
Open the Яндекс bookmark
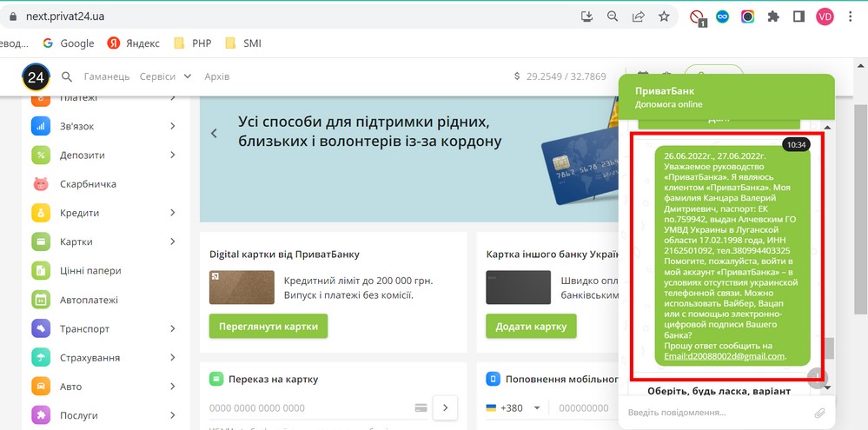[134, 43]
